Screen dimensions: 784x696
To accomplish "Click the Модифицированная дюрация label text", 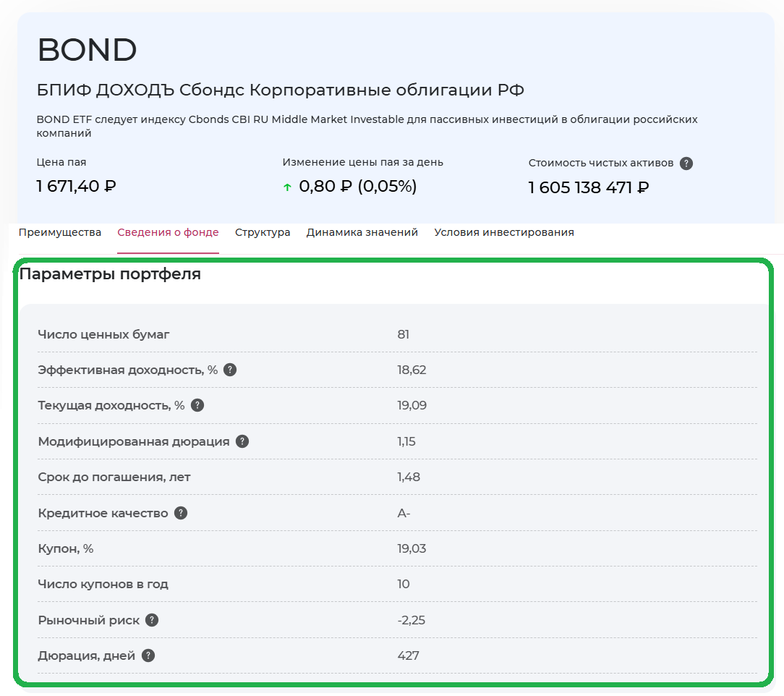I will tap(134, 441).
